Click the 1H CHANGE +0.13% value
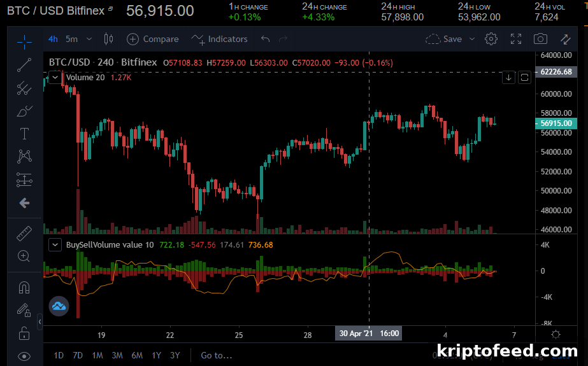Screen dimensions: 588x366 (x=245, y=17)
